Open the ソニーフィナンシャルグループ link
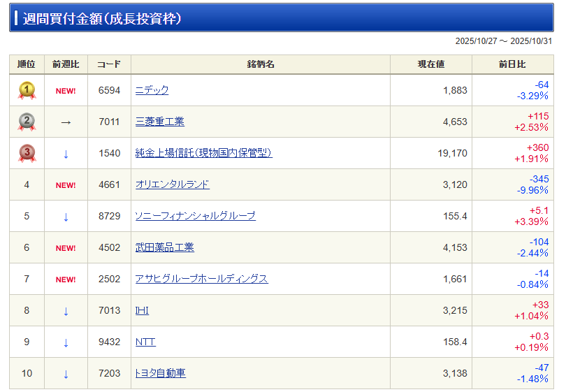 [195, 215]
